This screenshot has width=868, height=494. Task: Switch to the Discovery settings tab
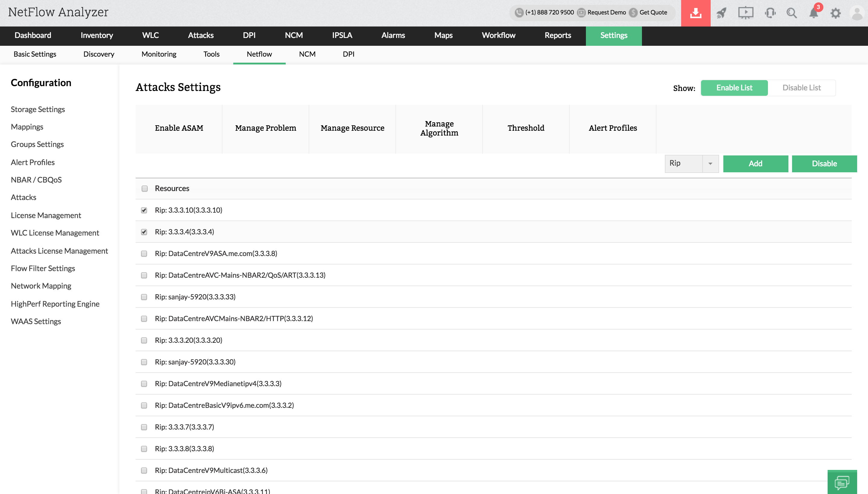point(99,54)
